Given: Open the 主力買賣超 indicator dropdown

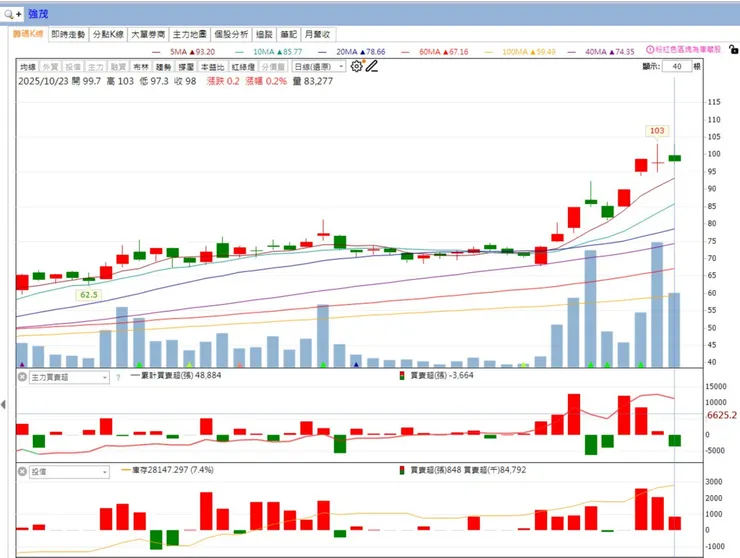Looking at the screenshot, I should tap(69, 377).
